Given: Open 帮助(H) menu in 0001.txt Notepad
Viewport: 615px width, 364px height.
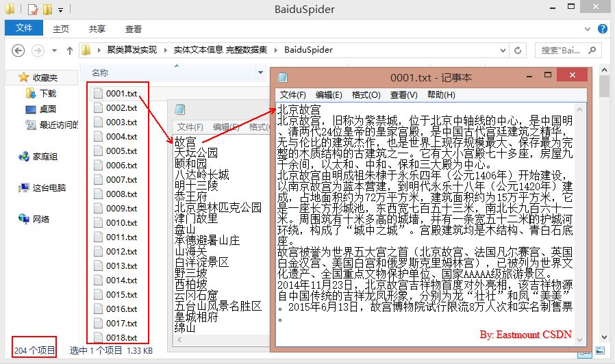Looking at the screenshot, I should tap(441, 95).
